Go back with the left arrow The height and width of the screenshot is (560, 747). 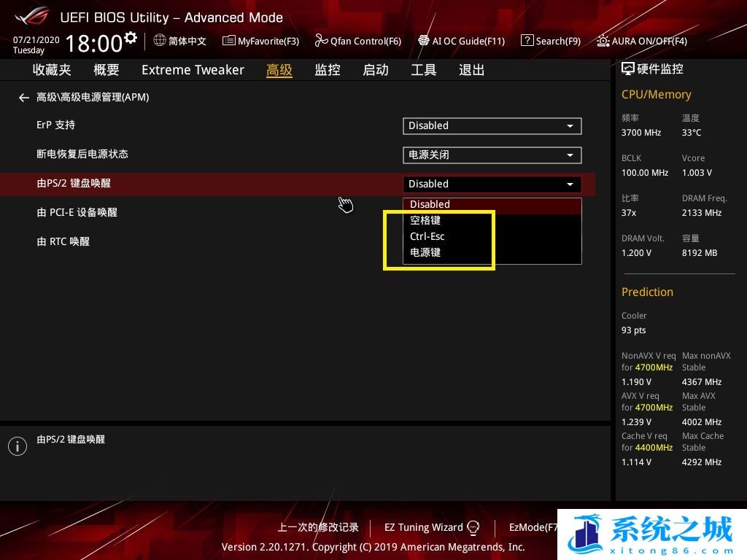24,98
